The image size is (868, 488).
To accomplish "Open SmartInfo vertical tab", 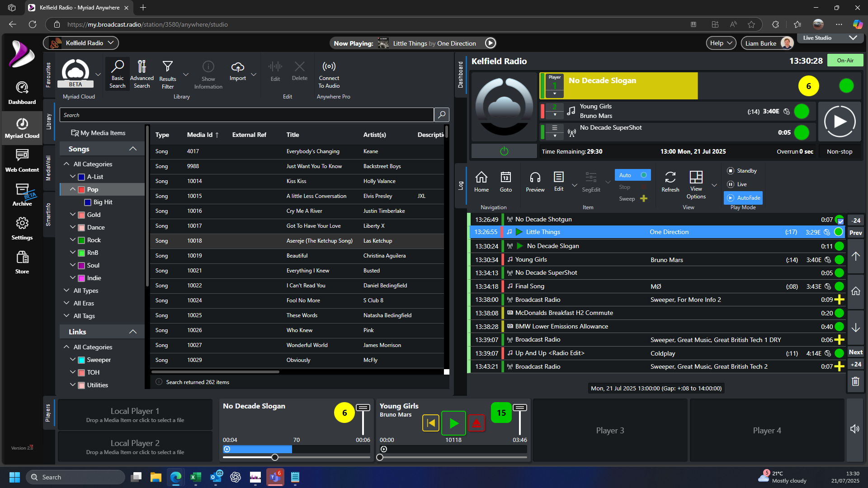I will (x=48, y=215).
